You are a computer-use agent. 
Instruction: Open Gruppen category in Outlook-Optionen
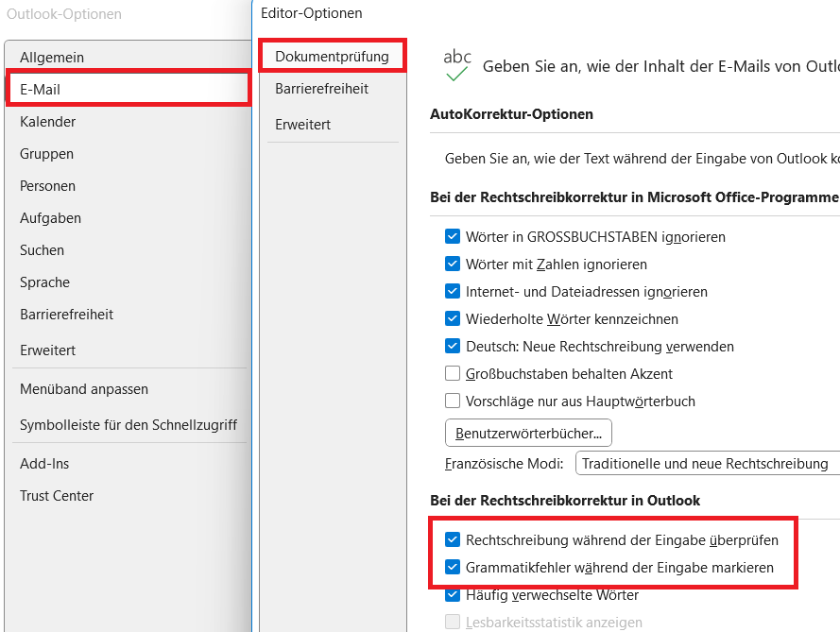click(x=129, y=154)
